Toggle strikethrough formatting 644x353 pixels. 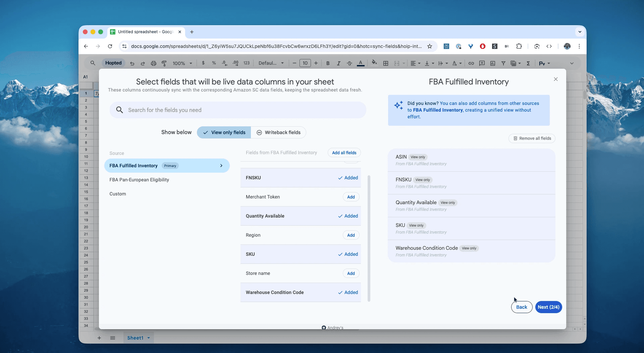[x=349, y=63]
